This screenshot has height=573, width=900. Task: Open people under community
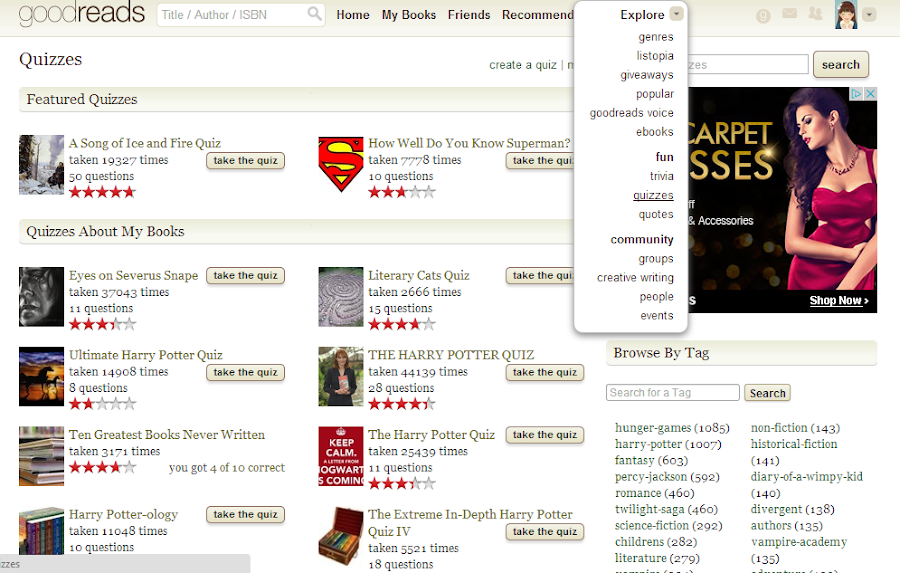point(657,296)
